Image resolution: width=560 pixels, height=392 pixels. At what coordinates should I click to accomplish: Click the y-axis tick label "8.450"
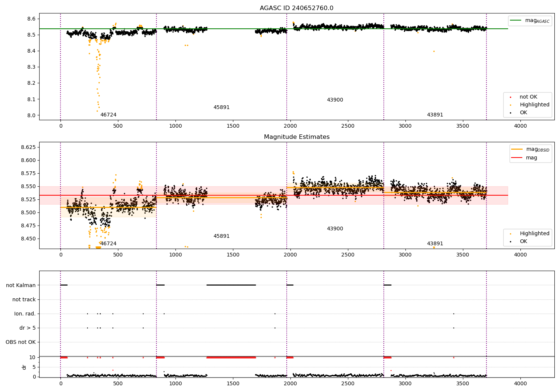coord(28,239)
